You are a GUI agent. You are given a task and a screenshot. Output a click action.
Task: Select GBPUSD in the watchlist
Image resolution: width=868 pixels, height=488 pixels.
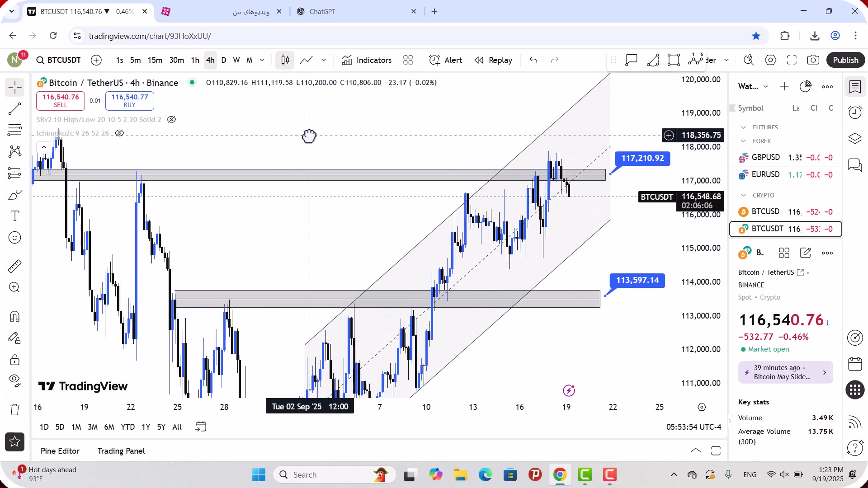786,158
